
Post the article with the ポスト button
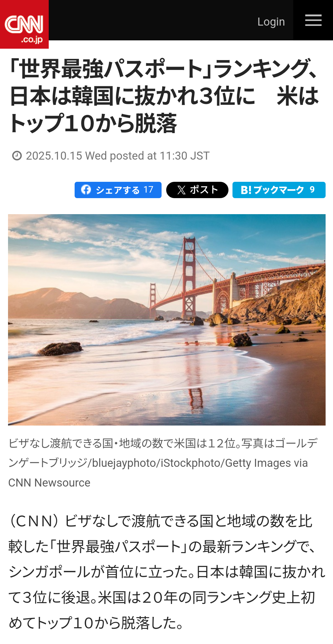pyautogui.click(x=197, y=190)
